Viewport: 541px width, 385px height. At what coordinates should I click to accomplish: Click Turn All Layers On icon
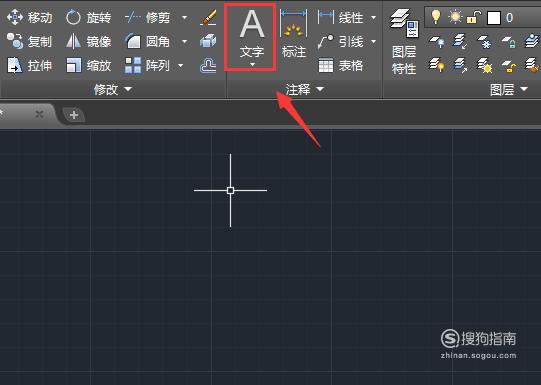tap(437, 65)
